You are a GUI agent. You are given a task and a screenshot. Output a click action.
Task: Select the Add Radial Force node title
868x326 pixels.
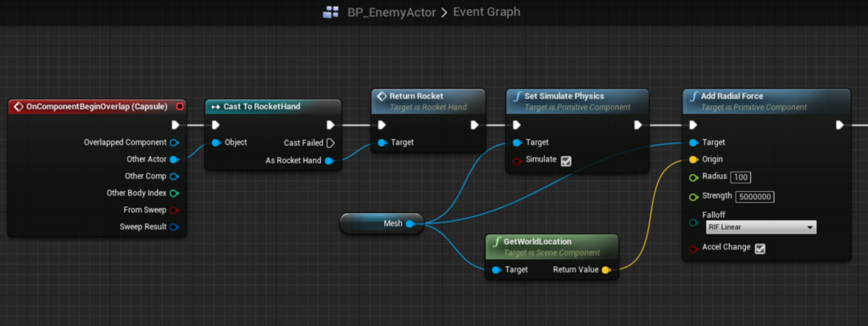point(732,96)
